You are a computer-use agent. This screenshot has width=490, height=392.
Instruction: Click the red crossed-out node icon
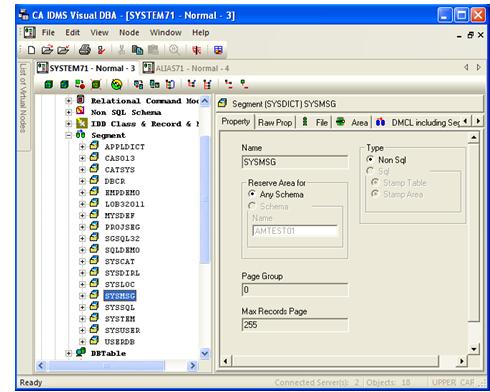96,85
